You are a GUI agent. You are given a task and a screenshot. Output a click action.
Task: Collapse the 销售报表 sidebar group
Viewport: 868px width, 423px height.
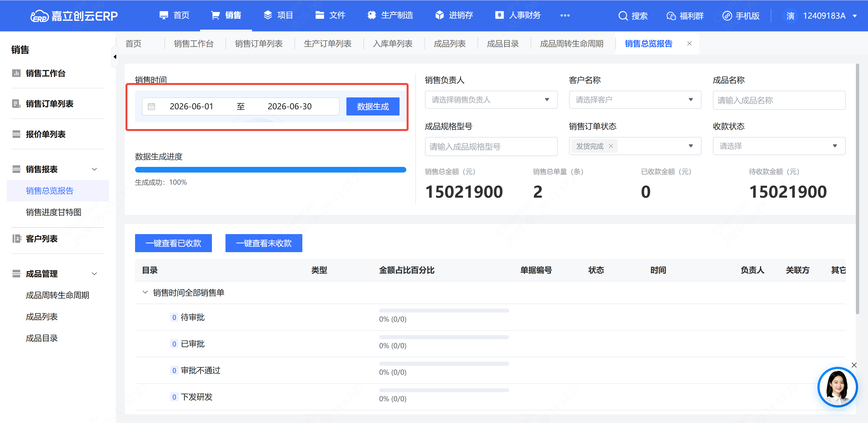pos(94,169)
